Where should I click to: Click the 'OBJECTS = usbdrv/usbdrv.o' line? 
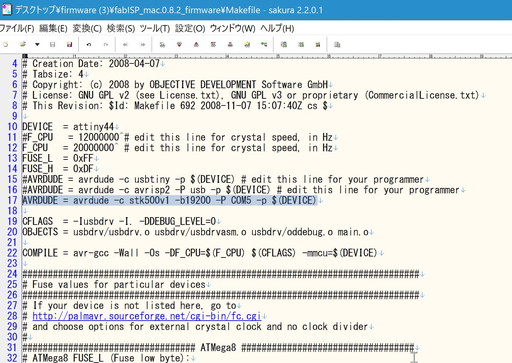tap(196, 232)
